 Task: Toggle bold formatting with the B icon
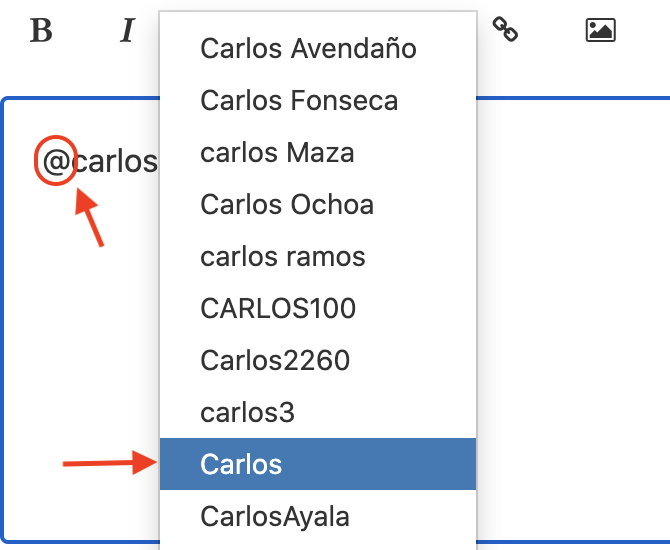pos(41,30)
